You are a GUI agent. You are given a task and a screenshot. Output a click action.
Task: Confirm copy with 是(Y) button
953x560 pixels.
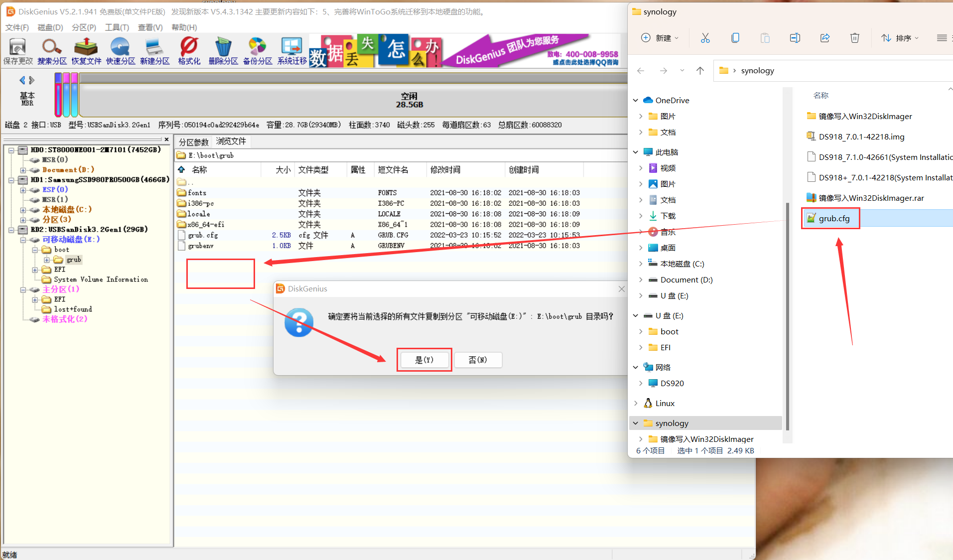click(x=424, y=360)
